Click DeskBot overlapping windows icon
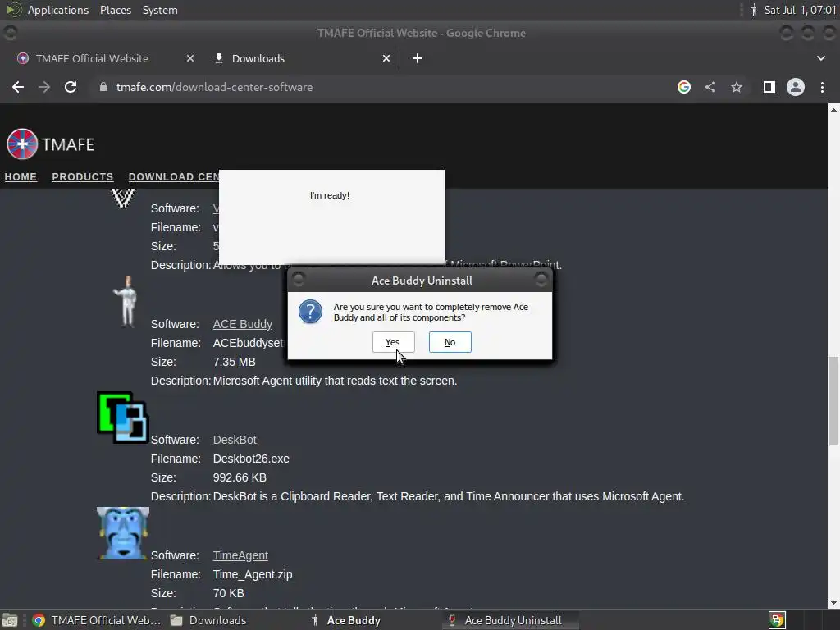Image resolution: width=840 pixels, height=630 pixels. point(122,418)
